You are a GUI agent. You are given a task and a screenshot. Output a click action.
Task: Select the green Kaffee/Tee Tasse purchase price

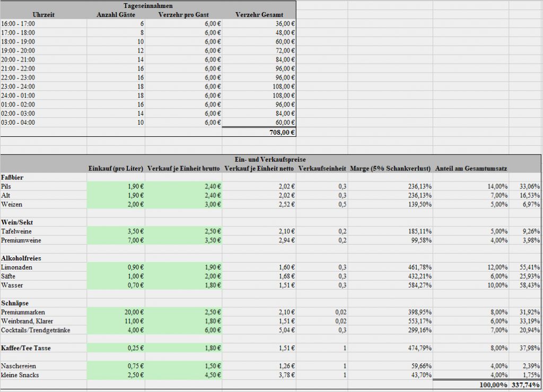(x=117, y=348)
